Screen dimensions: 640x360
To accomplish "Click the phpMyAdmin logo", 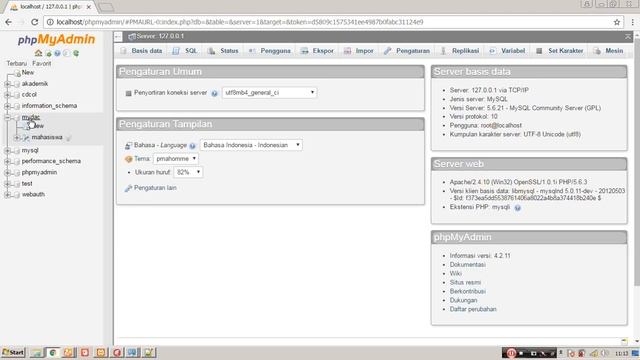I will [56, 40].
